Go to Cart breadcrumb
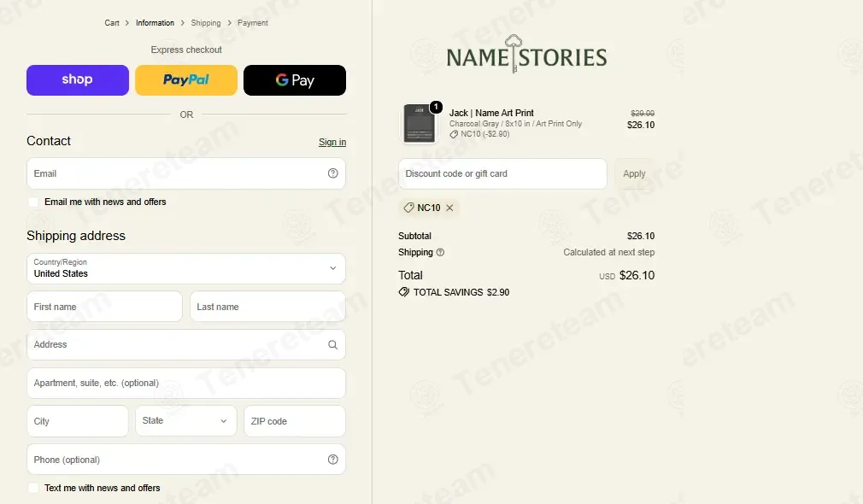Screen dimensions: 863x504 point(112,23)
